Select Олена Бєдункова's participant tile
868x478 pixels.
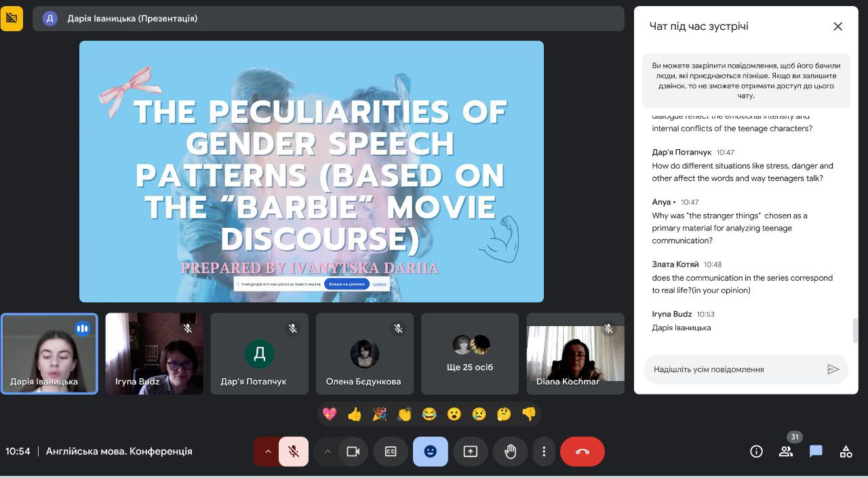(365, 353)
